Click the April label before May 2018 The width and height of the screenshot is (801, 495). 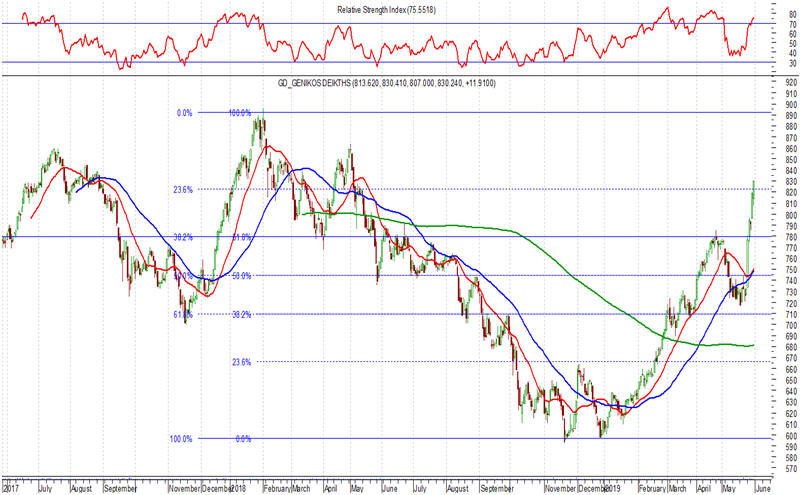coord(331,489)
